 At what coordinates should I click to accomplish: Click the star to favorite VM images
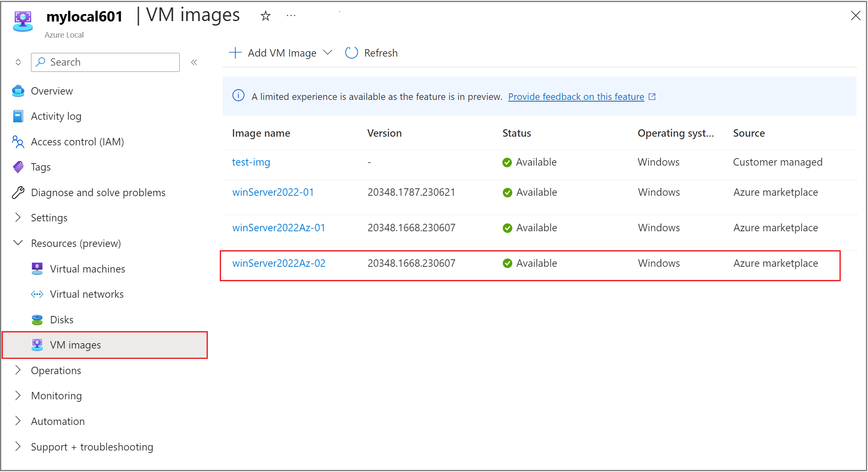pyautogui.click(x=266, y=16)
